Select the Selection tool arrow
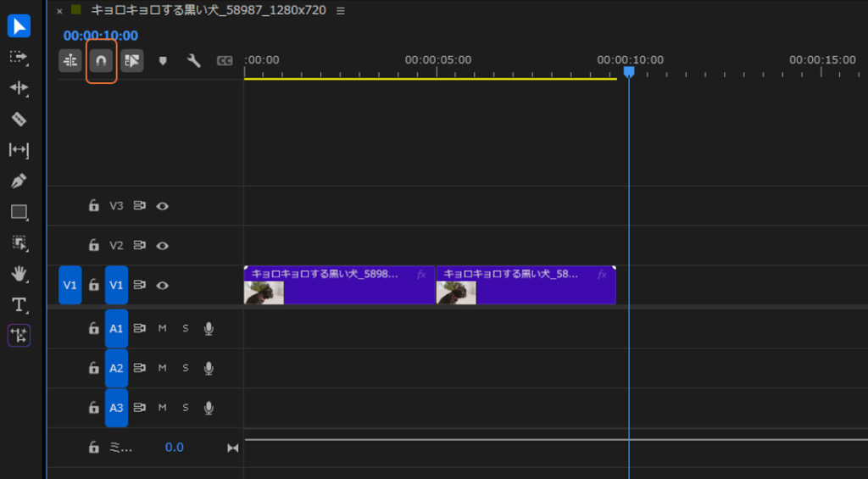The height and width of the screenshot is (479, 868). [x=19, y=26]
